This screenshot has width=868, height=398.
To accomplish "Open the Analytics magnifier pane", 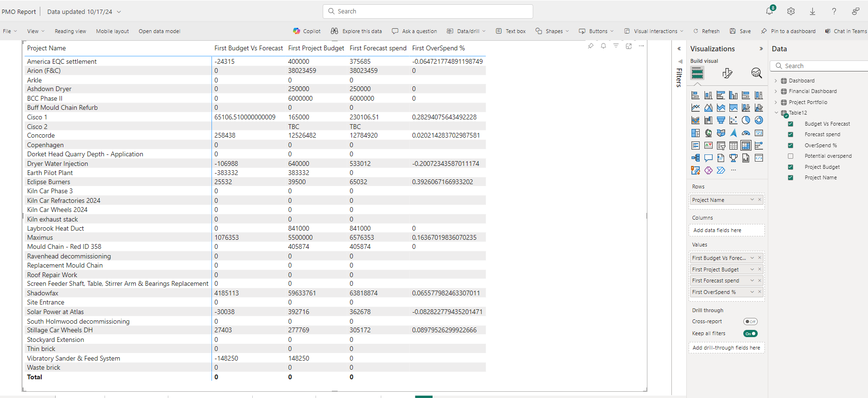I will point(756,73).
